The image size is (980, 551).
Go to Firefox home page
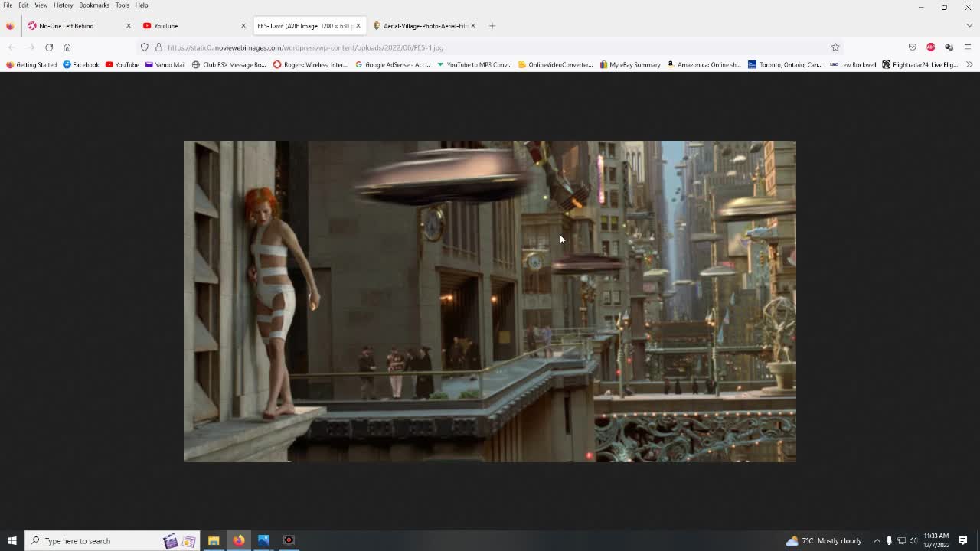[x=67, y=47]
